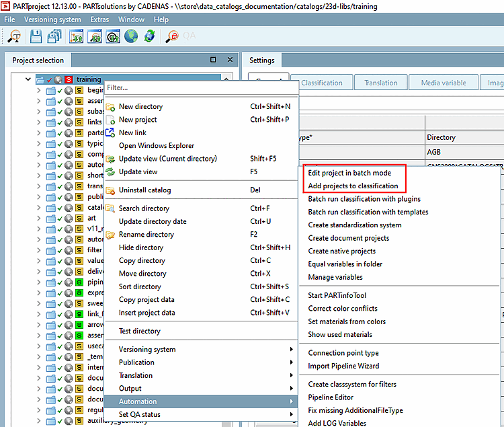Select the highlighted Automation entry
Screen dimensions: 504x427
click(x=201, y=401)
